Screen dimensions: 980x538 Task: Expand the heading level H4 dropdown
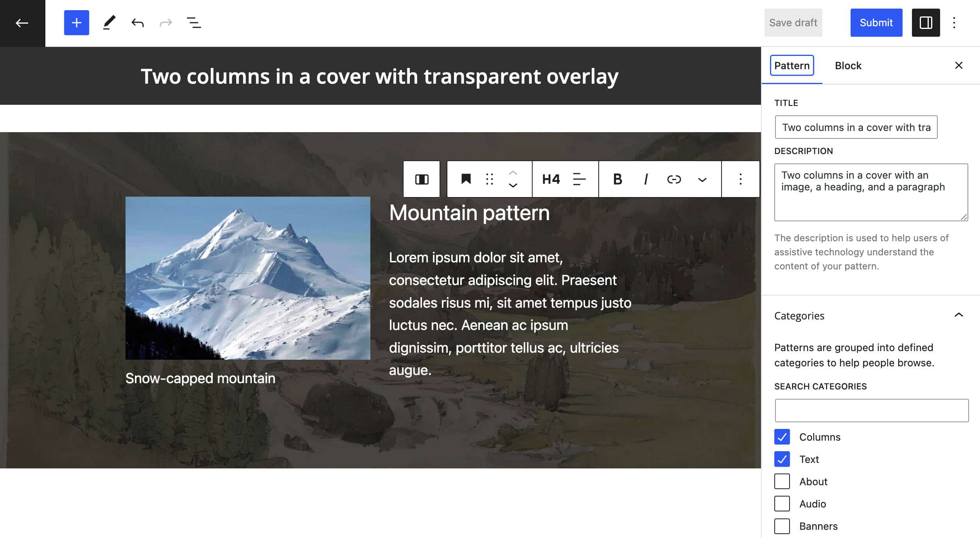pos(551,178)
